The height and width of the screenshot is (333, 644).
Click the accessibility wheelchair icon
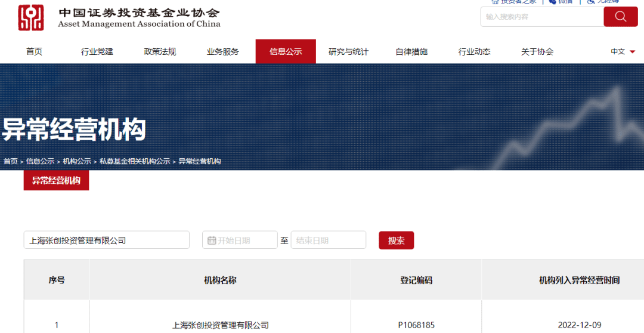point(590,2)
